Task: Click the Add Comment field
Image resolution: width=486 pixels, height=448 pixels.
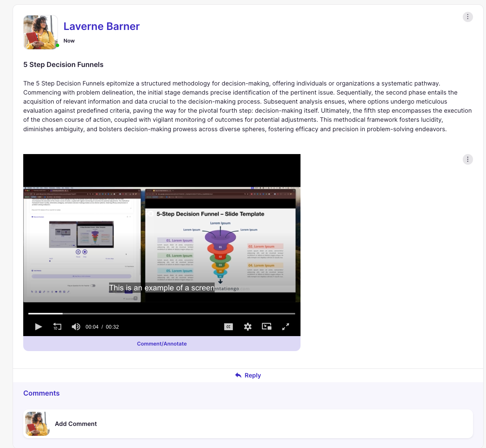Action: point(248,424)
